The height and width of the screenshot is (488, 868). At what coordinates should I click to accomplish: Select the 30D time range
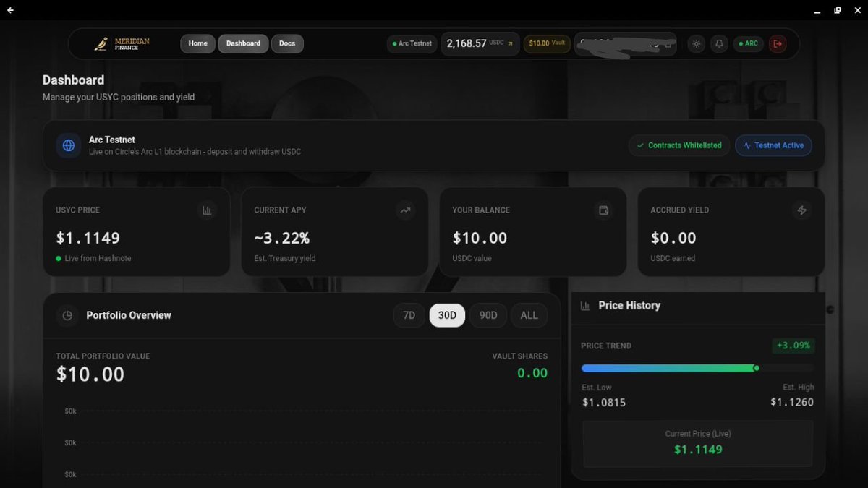[x=447, y=315]
